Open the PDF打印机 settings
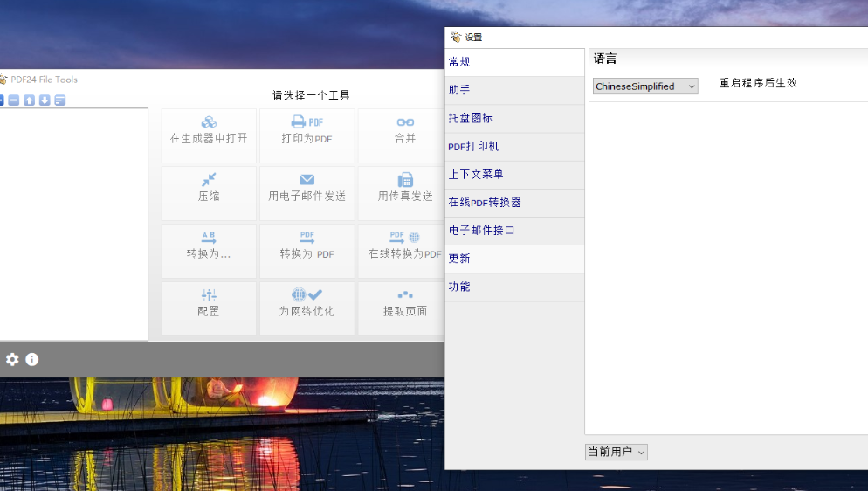 514,147
